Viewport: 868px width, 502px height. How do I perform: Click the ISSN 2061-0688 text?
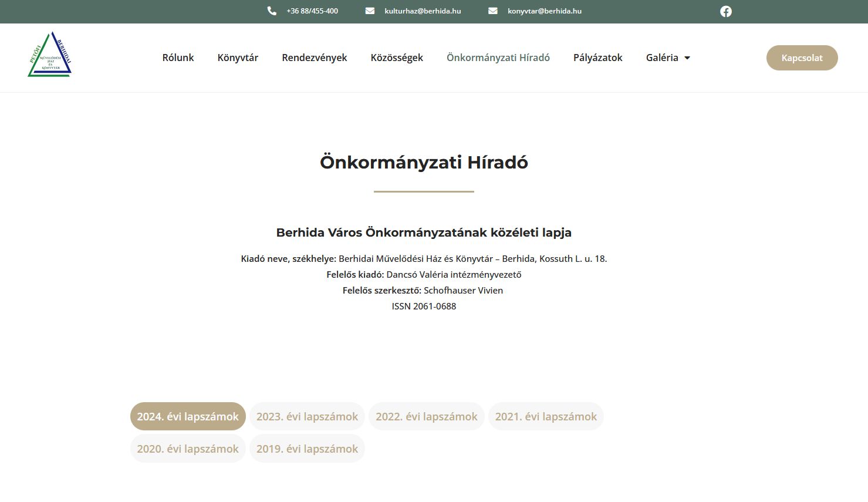point(424,306)
